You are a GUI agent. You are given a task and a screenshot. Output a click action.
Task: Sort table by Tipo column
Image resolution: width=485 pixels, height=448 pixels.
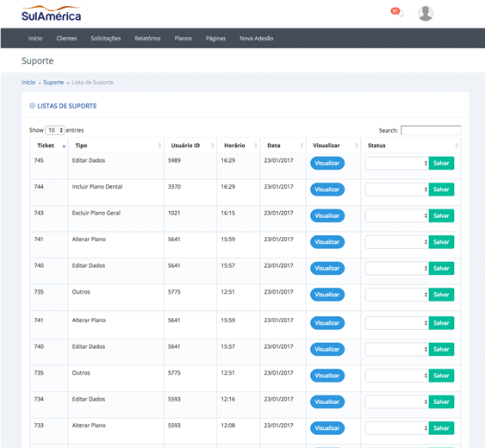coord(116,146)
